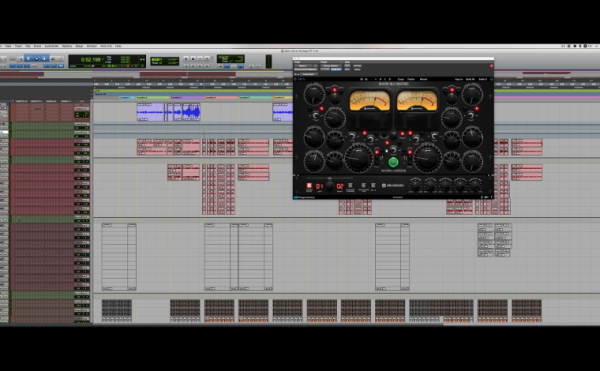Select the first blue audio clip on top track
Viewport: 600px width, 371px height.
pos(151,112)
